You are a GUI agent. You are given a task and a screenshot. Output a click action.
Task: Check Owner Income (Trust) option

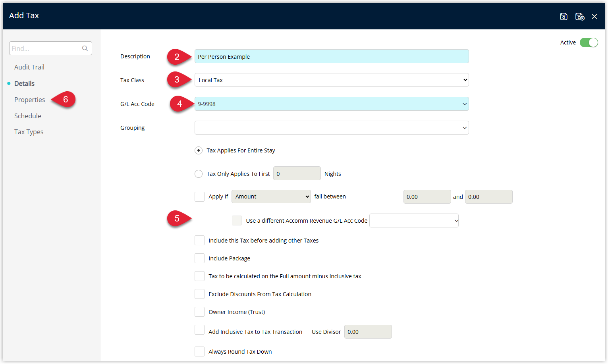199,312
